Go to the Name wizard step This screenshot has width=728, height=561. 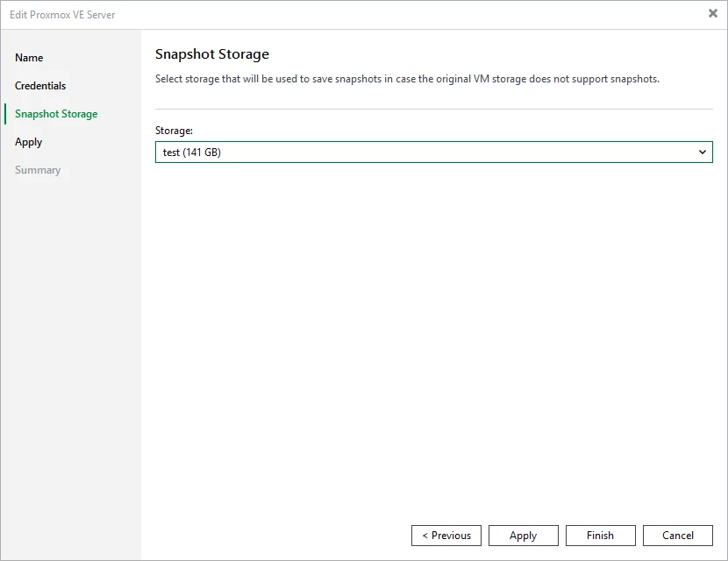point(29,58)
